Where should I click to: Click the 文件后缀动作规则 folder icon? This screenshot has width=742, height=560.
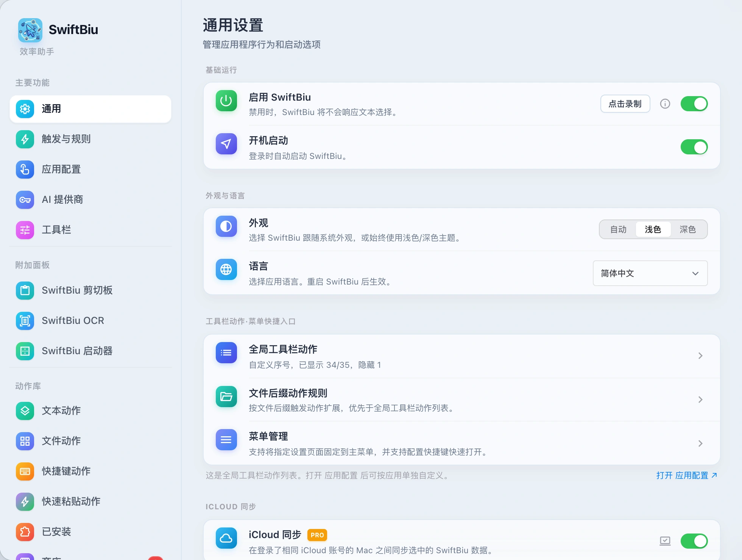pos(226,397)
